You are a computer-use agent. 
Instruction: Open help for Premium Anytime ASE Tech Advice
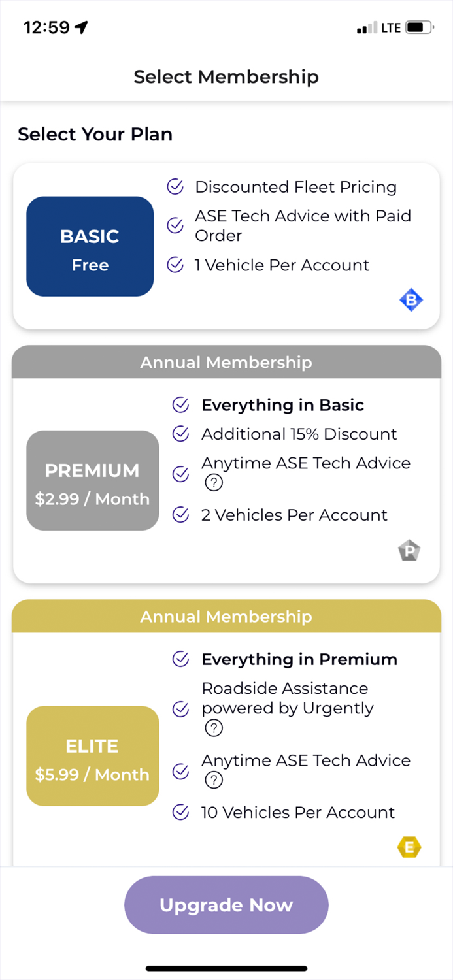click(x=214, y=483)
